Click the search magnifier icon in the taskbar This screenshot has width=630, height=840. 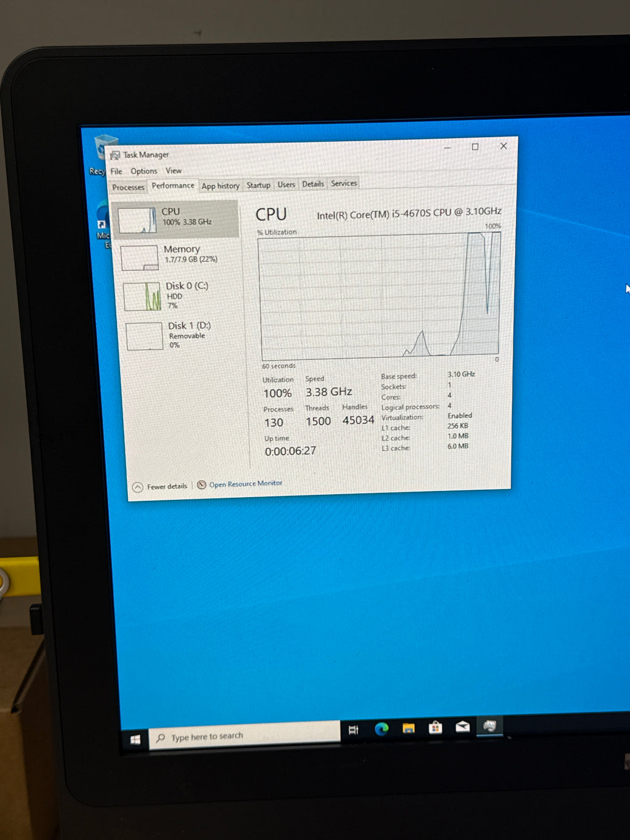[161, 738]
